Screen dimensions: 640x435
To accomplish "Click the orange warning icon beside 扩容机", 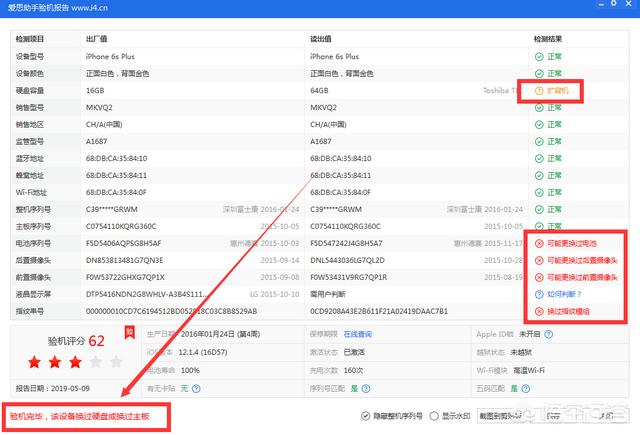I will (539, 91).
